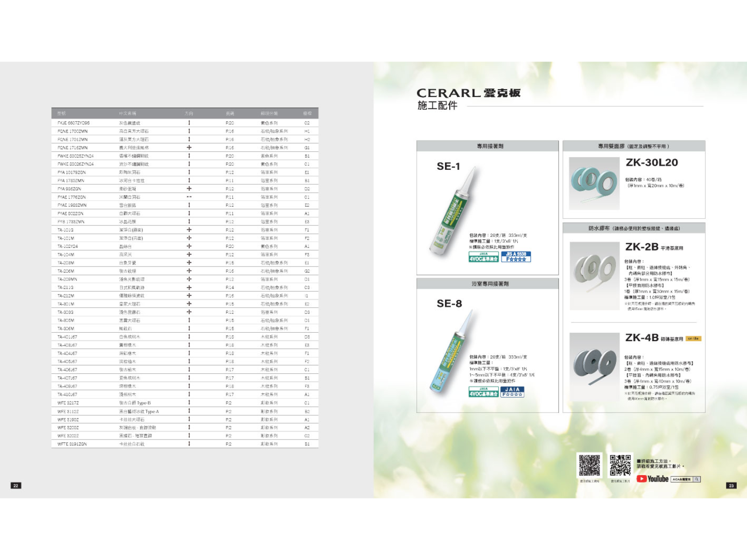Image resolution: width=747 pixels, height=560 pixels.
Task: Click the JIS A 5538 badge under SE-1
Action: [516, 257]
